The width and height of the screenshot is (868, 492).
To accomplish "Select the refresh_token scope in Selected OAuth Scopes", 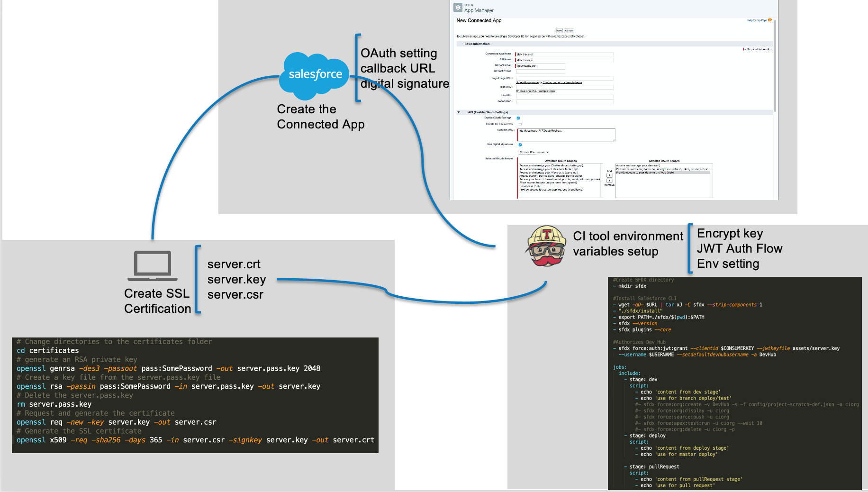I will pos(663,169).
